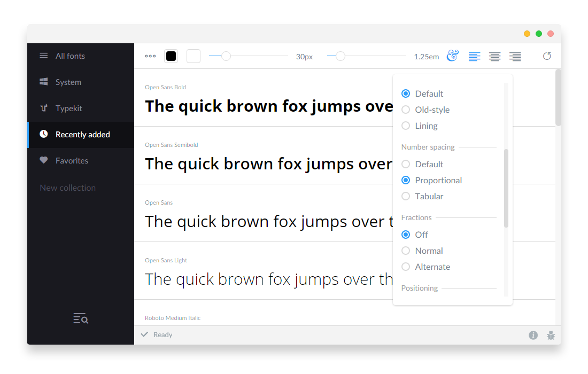Click the Open Sans Light preview sentence
The width and height of the screenshot is (588, 374).
pyautogui.click(x=269, y=279)
